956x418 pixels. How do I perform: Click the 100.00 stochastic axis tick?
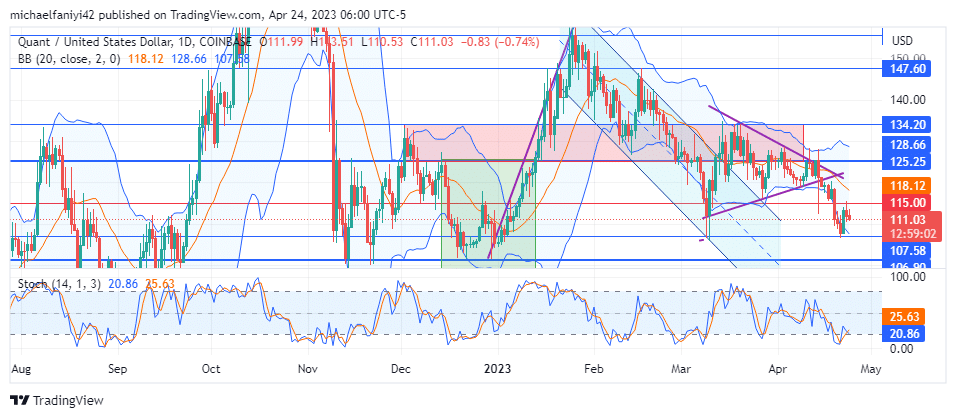[x=910, y=276]
